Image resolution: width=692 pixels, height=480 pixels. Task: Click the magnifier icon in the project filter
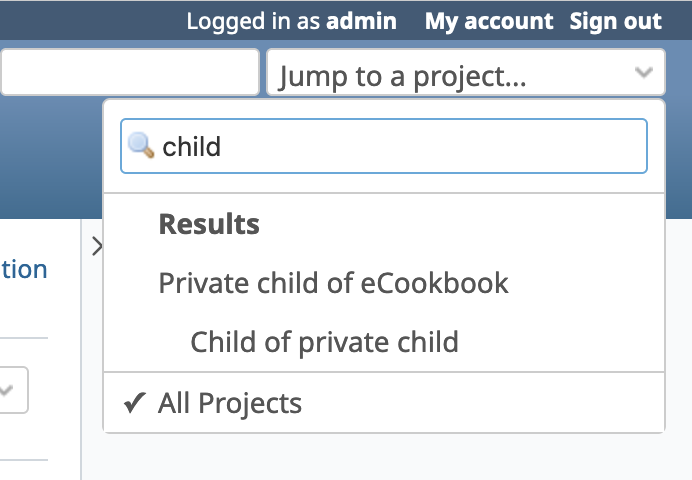(141, 145)
